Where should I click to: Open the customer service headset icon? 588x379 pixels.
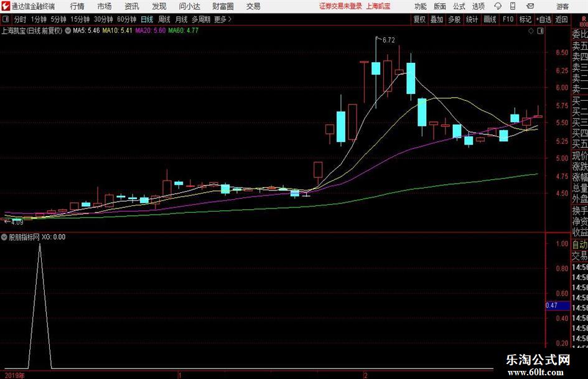[x=498, y=6]
